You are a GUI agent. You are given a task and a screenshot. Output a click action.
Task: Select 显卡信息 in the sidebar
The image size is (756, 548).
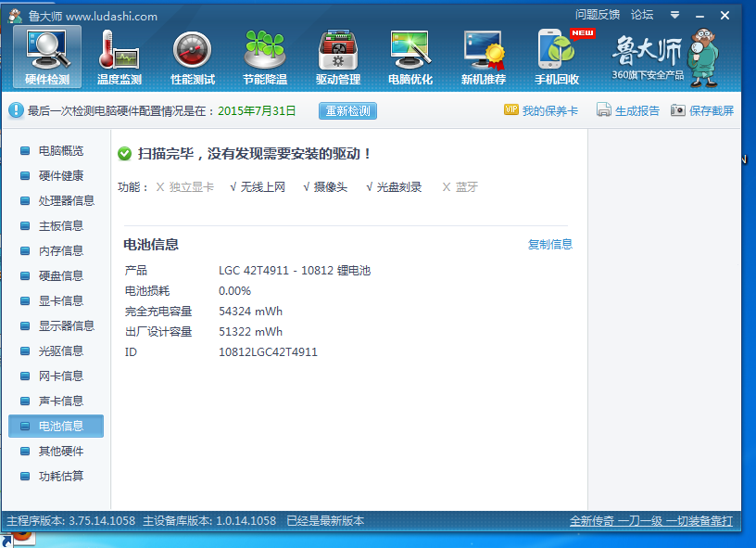click(x=57, y=301)
